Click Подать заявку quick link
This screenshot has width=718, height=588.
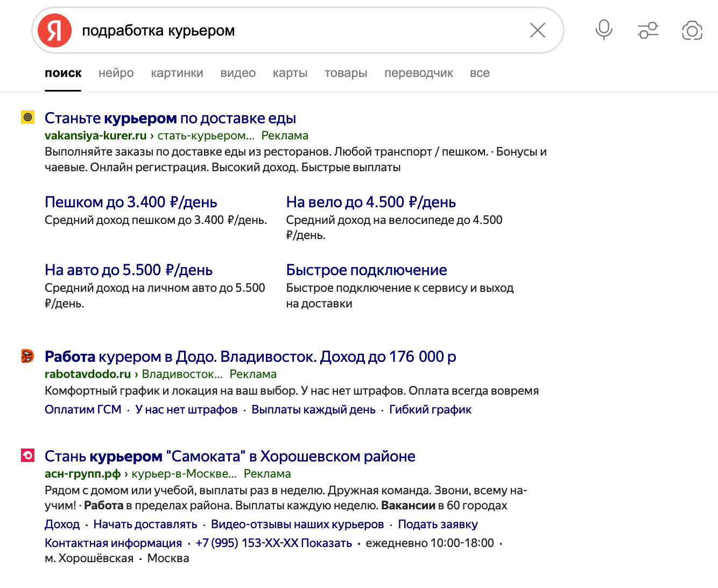pos(438,524)
